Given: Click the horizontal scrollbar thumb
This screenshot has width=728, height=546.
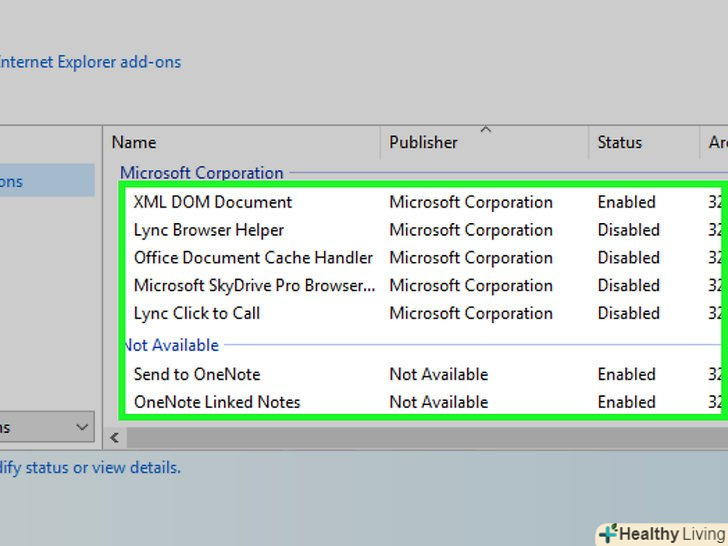Looking at the screenshot, I should (x=420, y=437).
